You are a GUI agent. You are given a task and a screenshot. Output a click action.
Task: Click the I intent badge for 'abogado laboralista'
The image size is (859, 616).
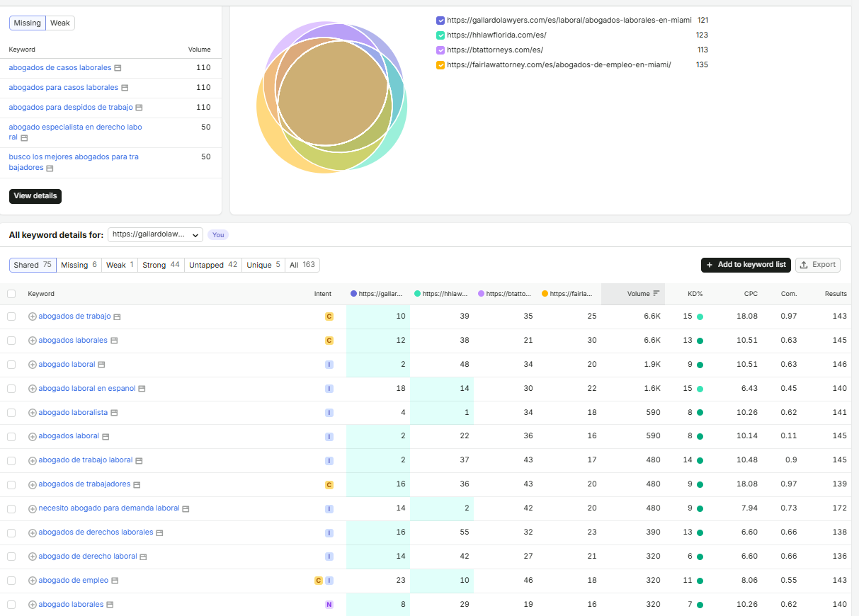(329, 413)
